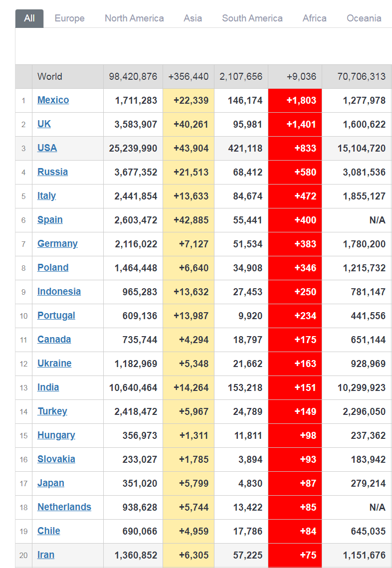Image resolution: width=392 pixels, height=568 pixels.
Task: Open the Indonesia link
Action: click(59, 292)
